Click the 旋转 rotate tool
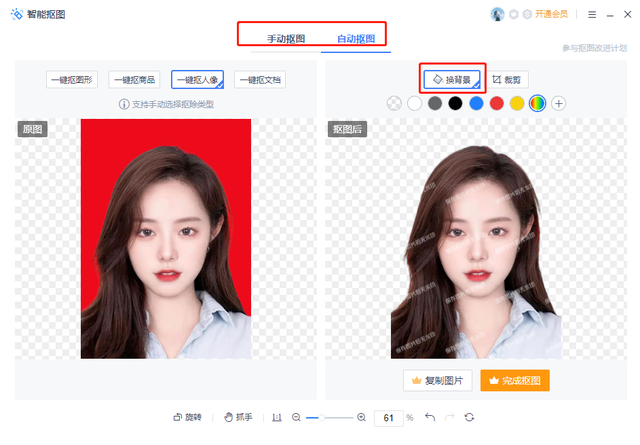This screenshot has width=640, height=445. pos(187,417)
